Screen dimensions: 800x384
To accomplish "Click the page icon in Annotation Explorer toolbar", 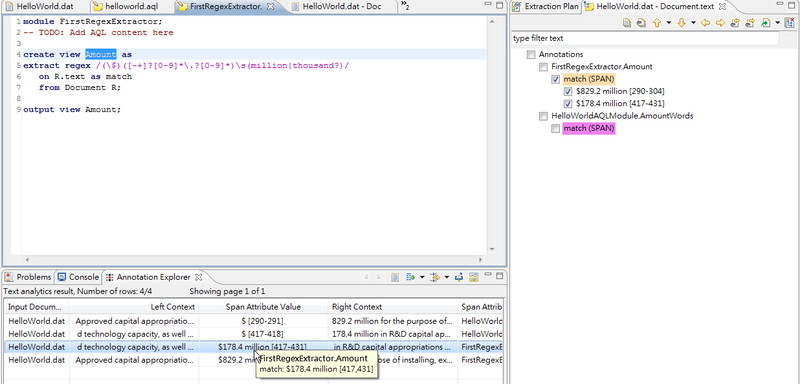I will pyautogui.click(x=395, y=277).
